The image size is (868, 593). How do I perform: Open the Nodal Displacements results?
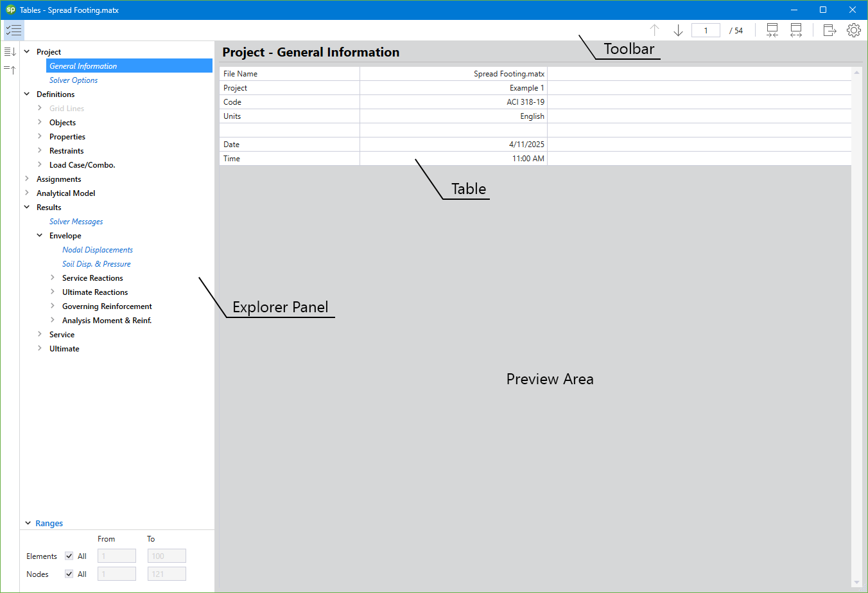(x=98, y=249)
